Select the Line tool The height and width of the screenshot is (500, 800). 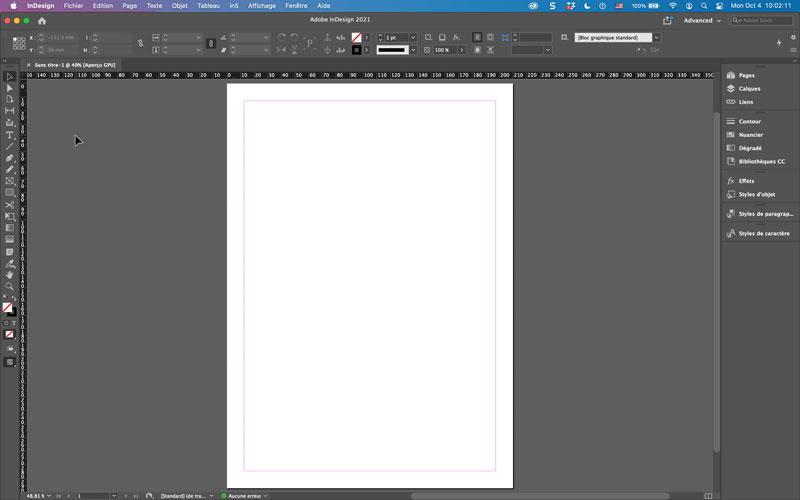pos(10,146)
